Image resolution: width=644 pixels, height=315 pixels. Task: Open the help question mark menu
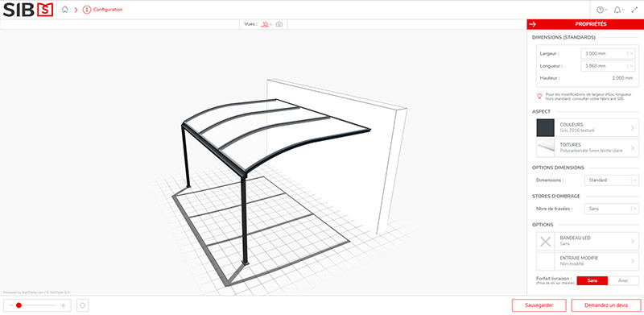coord(601,10)
